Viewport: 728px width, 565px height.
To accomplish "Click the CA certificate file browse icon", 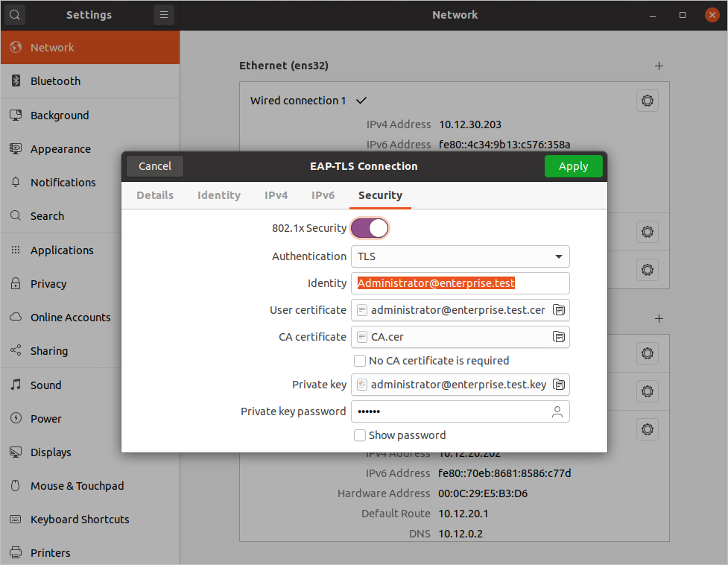I will [x=559, y=337].
